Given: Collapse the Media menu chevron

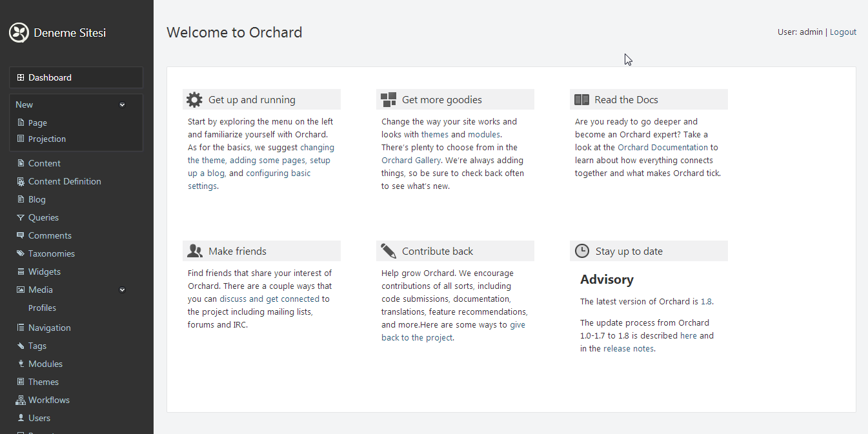Looking at the screenshot, I should pyautogui.click(x=122, y=290).
